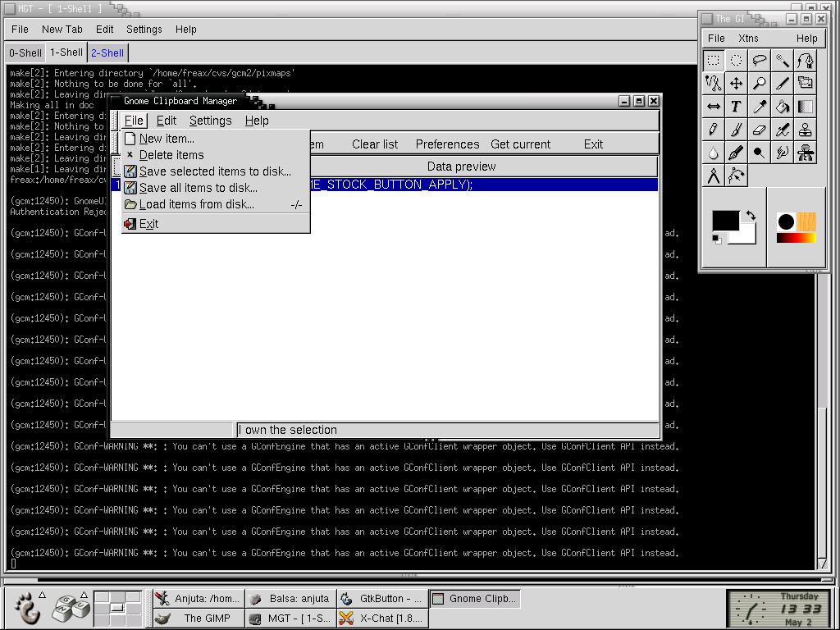
Task: Choose New item... from File menu
Action: pos(216,139)
